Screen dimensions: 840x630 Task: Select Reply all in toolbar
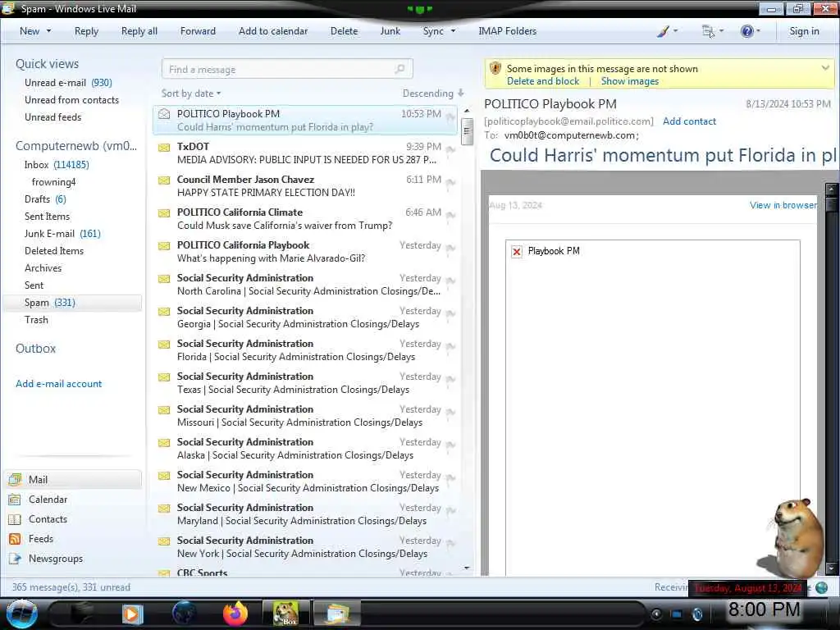pyautogui.click(x=139, y=31)
